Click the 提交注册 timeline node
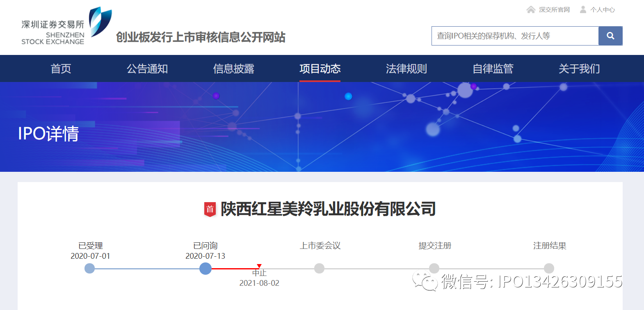 point(434,269)
